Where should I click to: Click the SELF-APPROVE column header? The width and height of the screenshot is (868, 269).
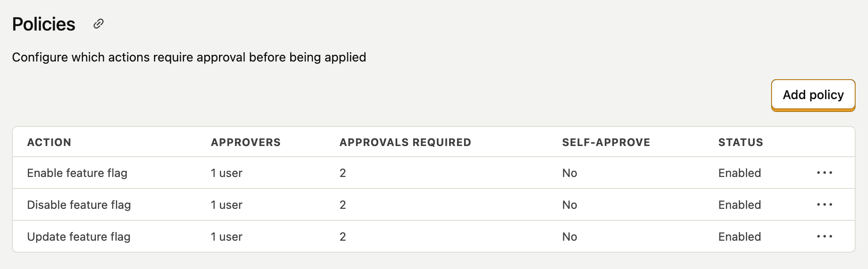click(x=606, y=142)
